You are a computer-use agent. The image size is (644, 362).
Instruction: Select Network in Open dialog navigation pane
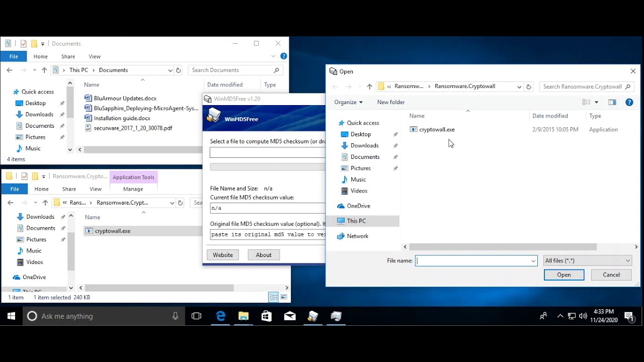357,236
